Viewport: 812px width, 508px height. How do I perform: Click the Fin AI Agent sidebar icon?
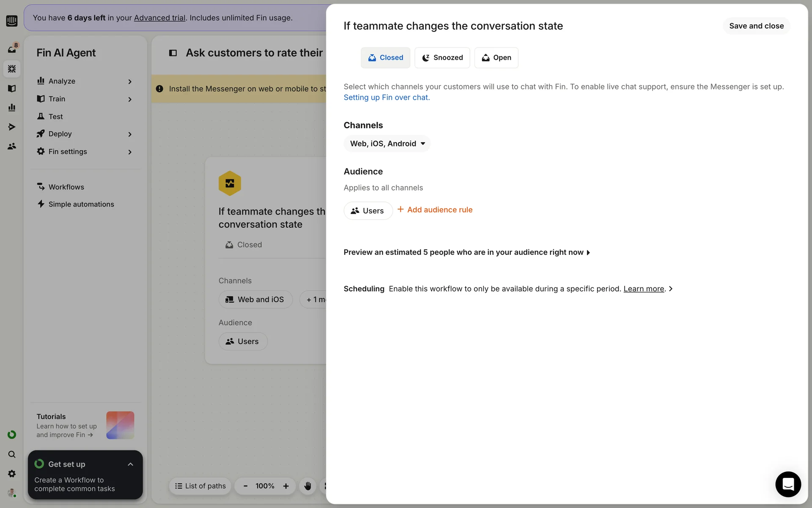click(x=12, y=69)
